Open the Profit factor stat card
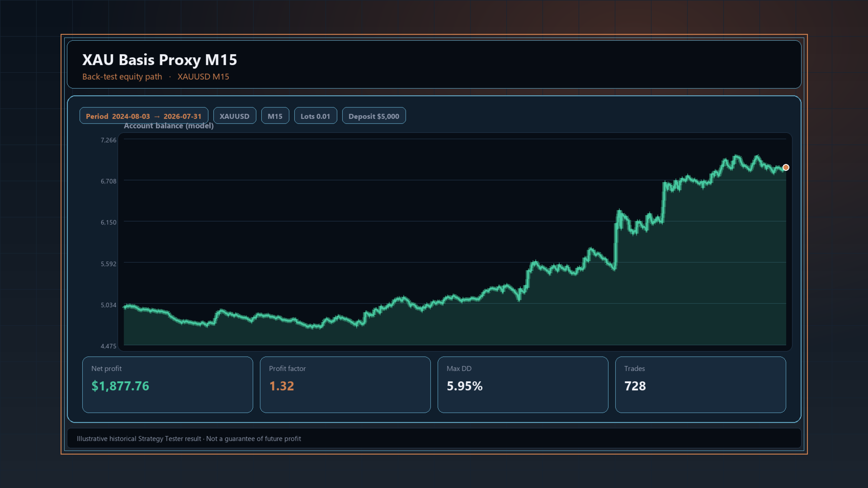 coord(345,385)
